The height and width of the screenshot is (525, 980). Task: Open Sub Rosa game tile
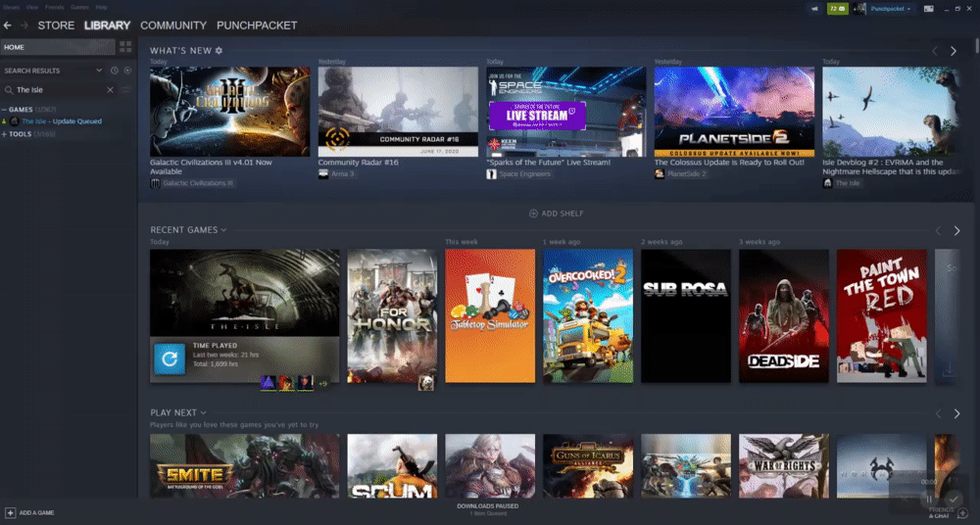pyautogui.click(x=686, y=316)
